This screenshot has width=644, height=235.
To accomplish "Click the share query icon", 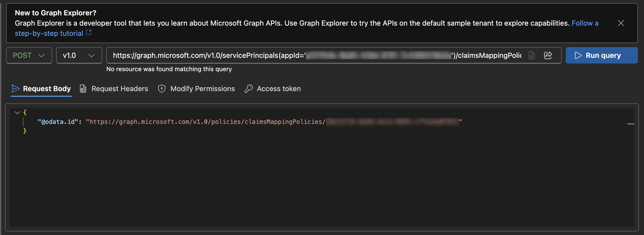I will (x=548, y=55).
